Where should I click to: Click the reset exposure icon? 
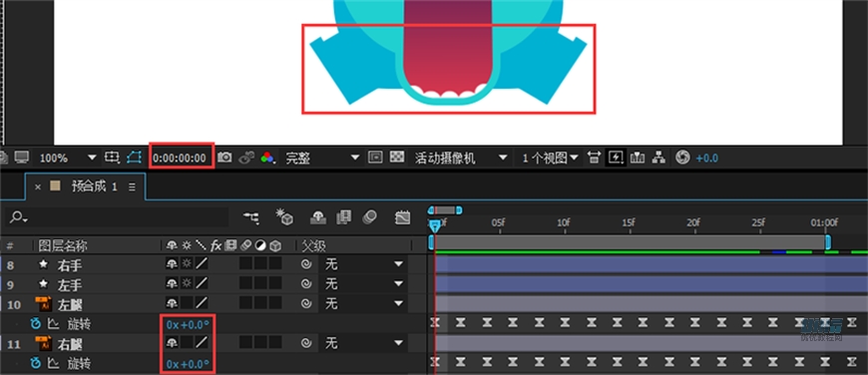click(682, 158)
